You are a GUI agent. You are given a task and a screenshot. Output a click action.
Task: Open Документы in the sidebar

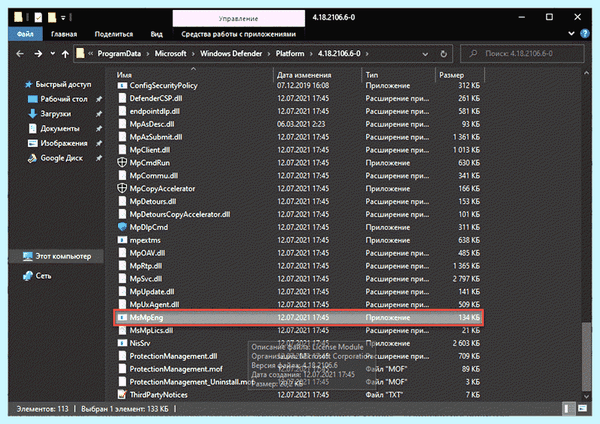60,129
